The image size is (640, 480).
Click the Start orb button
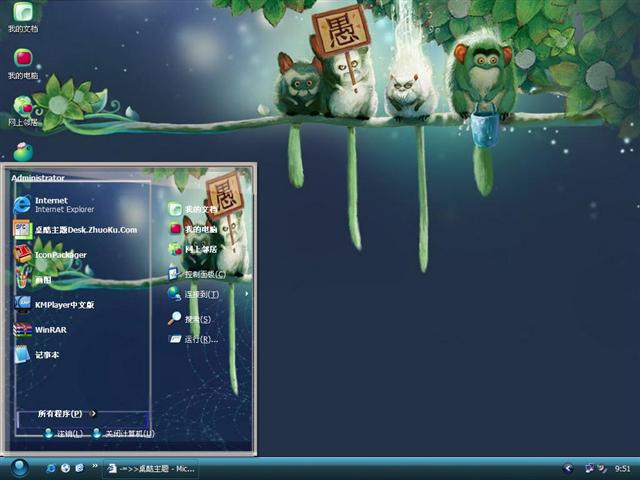[x=19, y=468]
